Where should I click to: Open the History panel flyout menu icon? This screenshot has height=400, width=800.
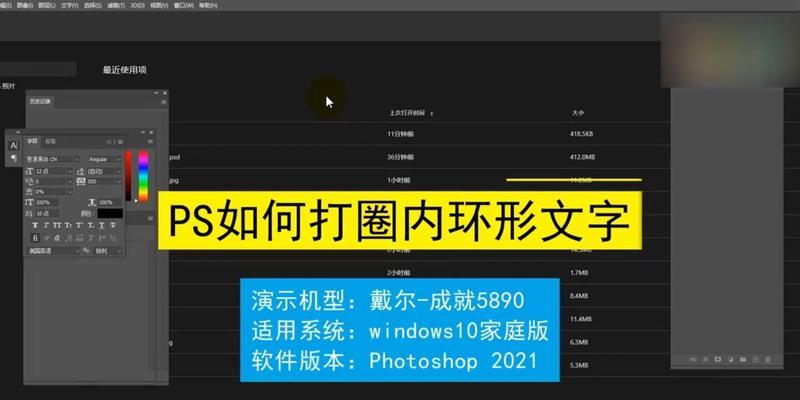164,102
